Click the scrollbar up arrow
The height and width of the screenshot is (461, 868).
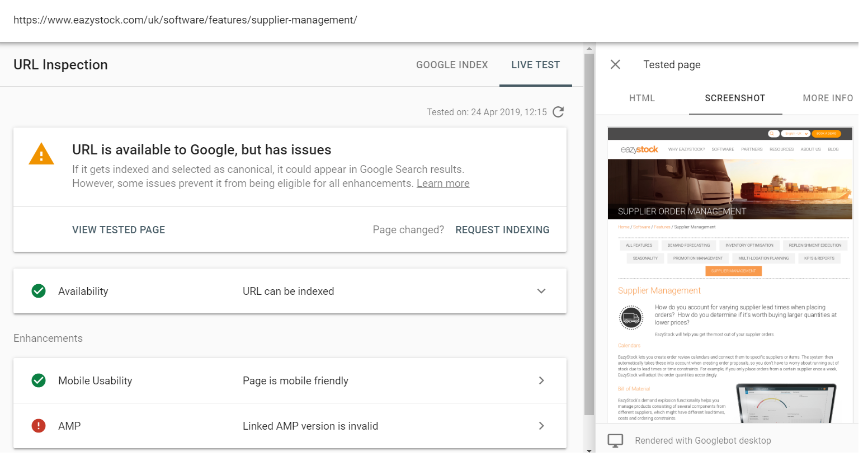[589, 49]
